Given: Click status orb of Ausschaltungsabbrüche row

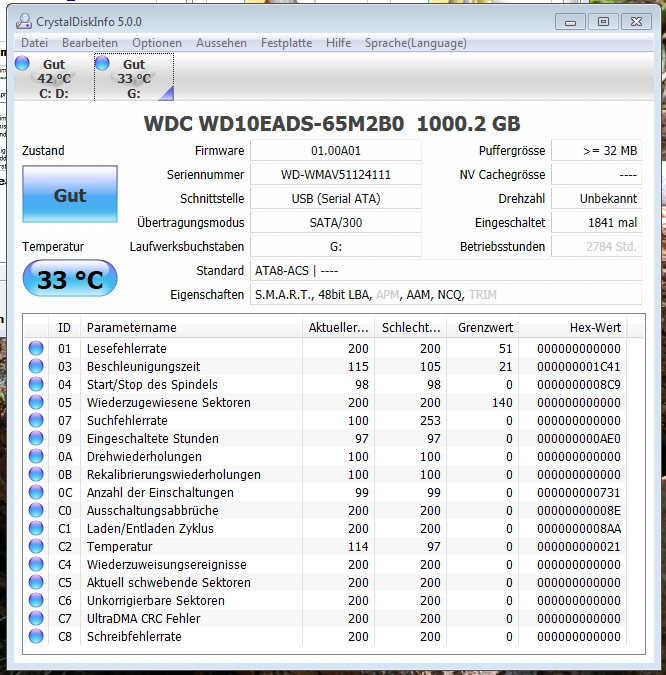Looking at the screenshot, I should tap(36, 510).
